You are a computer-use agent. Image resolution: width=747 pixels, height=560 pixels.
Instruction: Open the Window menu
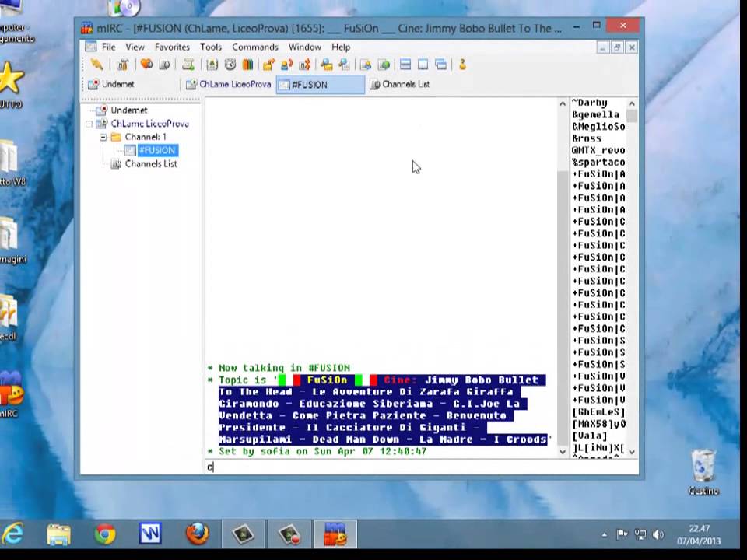(305, 47)
